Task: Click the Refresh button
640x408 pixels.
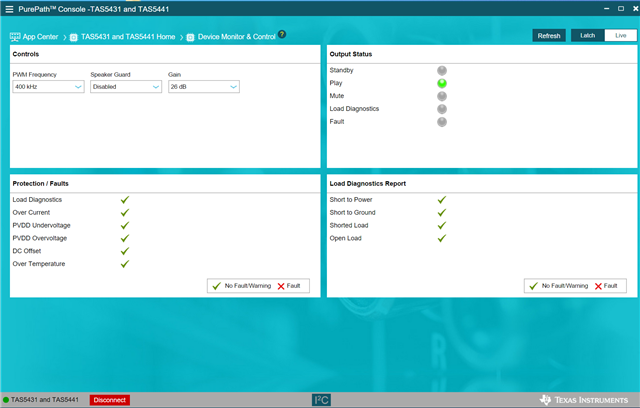Action: click(x=549, y=35)
